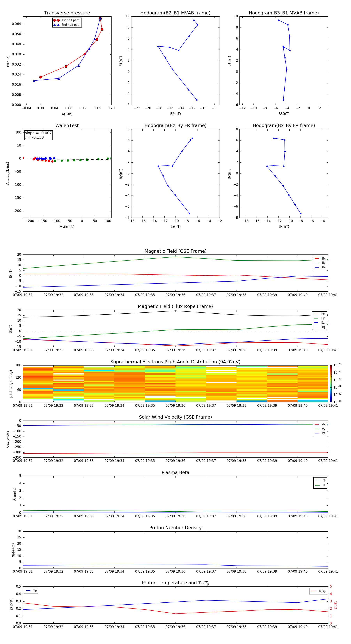Click the Bx(nT) x-axis label

[x=284, y=227]
